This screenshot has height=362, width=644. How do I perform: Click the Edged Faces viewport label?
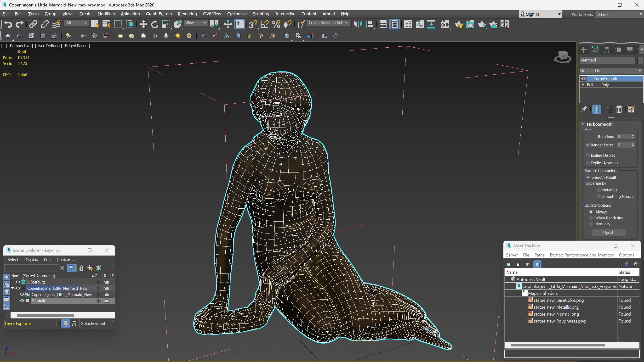pos(76,46)
